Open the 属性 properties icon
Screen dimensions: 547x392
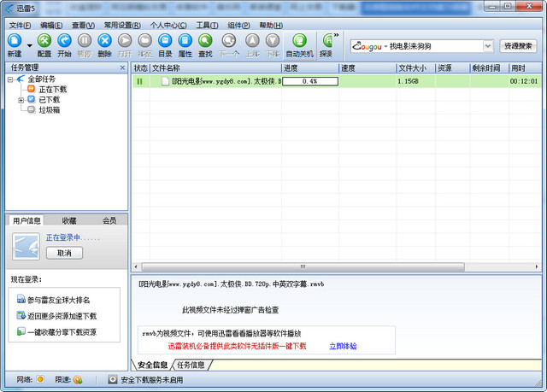coord(185,45)
